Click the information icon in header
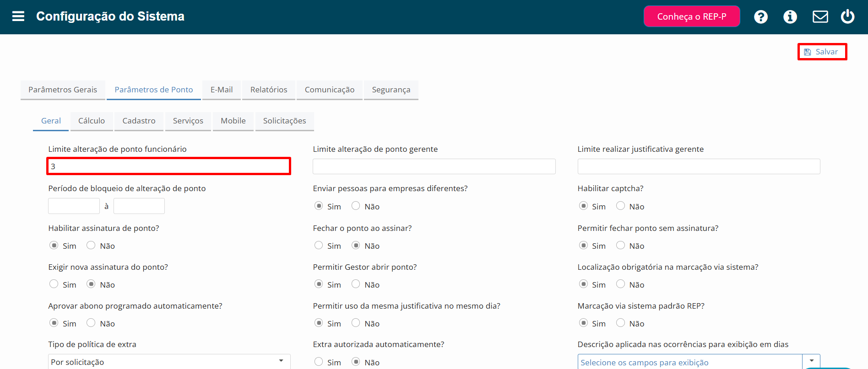This screenshot has height=369, width=868. pos(790,17)
